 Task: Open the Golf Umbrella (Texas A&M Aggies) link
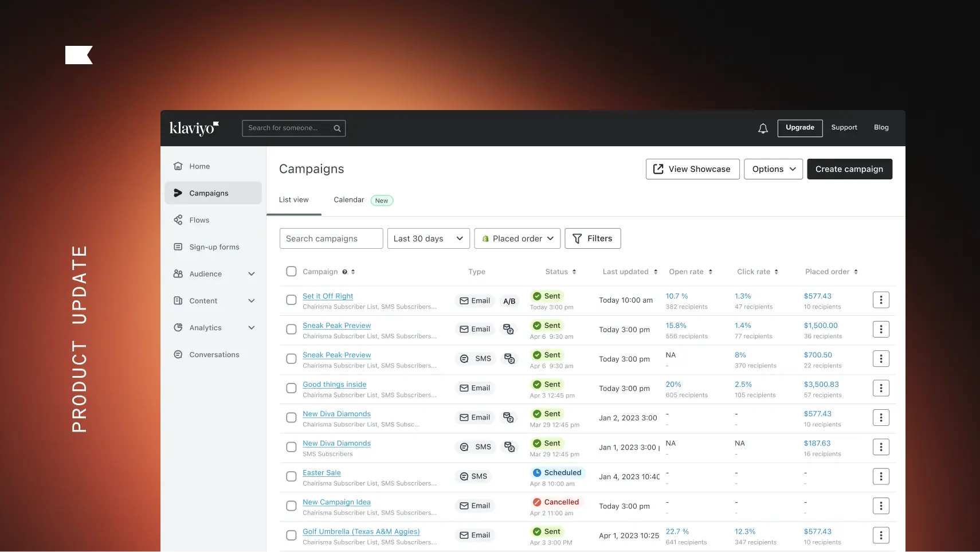[362, 532]
